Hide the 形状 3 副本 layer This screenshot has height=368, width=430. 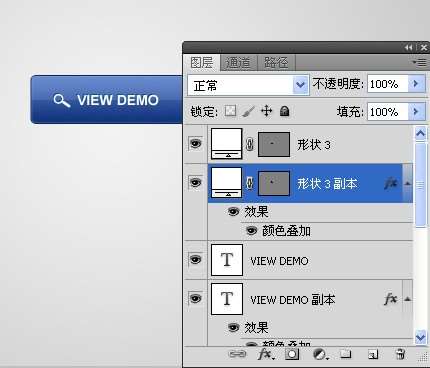[x=195, y=182]
